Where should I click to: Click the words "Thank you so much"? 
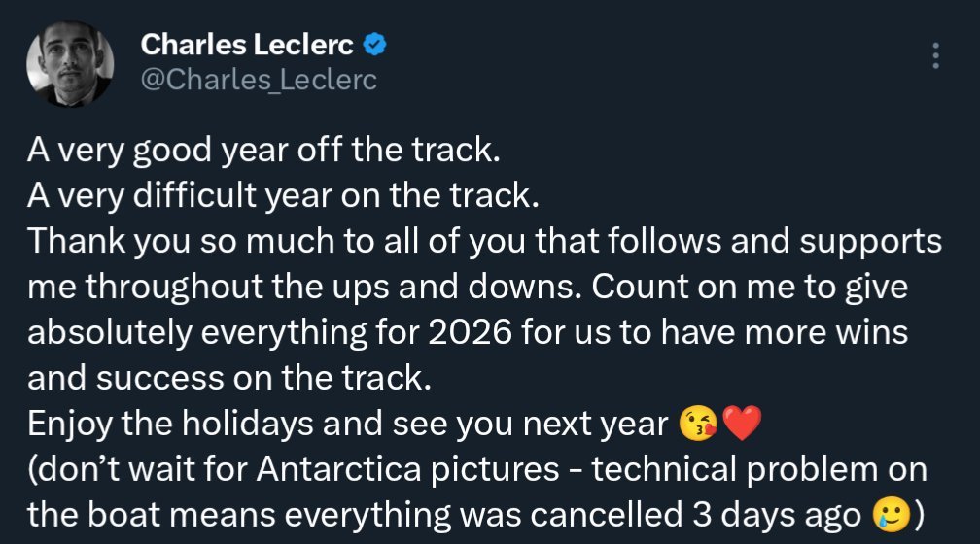pos(153,242)
